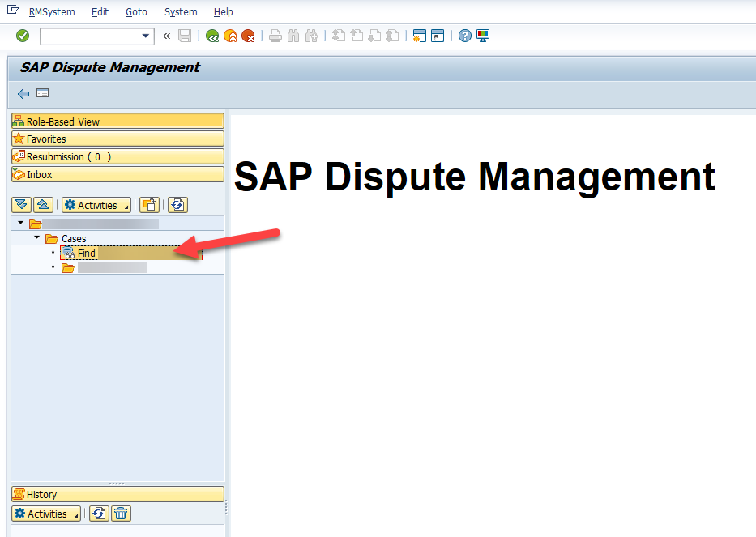Viewport: 756px width, 537px height.
Task: Click the Print icon
Action: click(x=275, y=36)
